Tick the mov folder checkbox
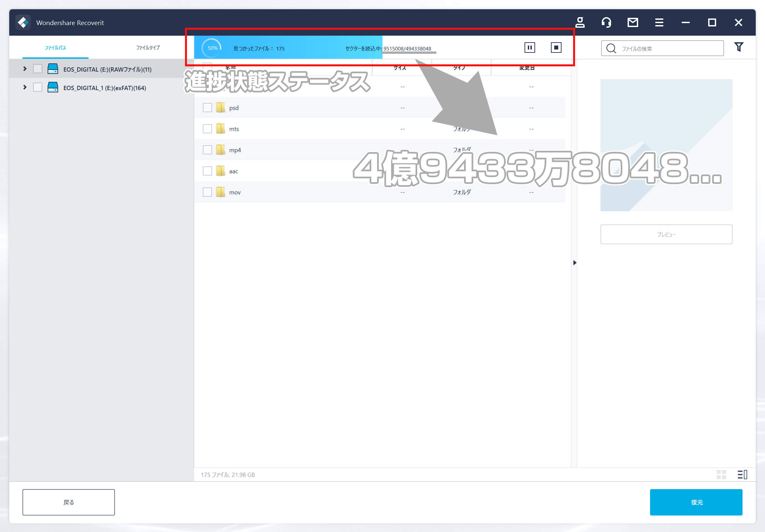Viewport: 765px width, 532px height. pyautogui.click(x=207, y=192)
